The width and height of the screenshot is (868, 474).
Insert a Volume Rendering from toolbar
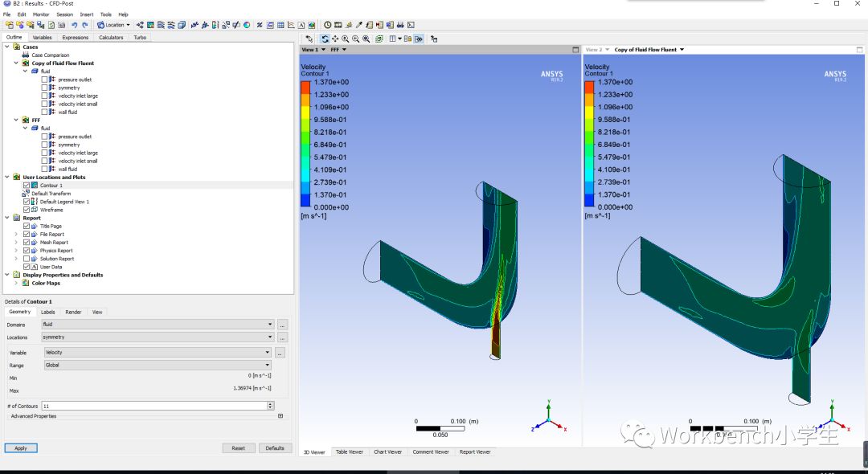click(x=182, y=25)
